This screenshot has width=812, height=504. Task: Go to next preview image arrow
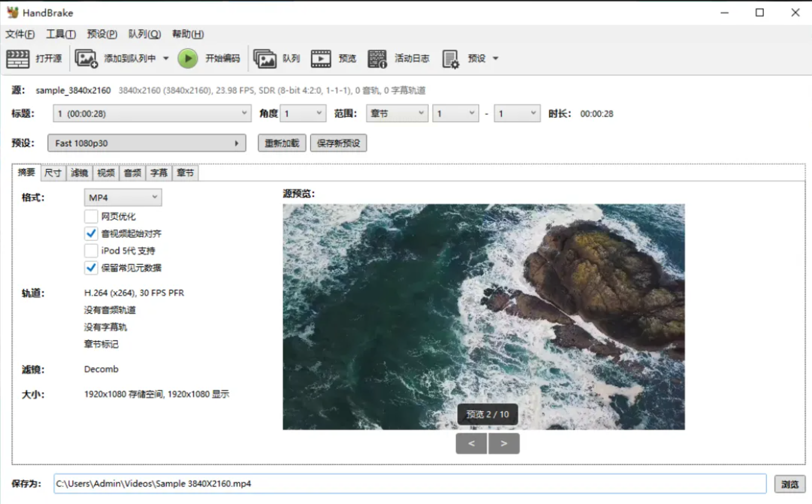(504, 443)
